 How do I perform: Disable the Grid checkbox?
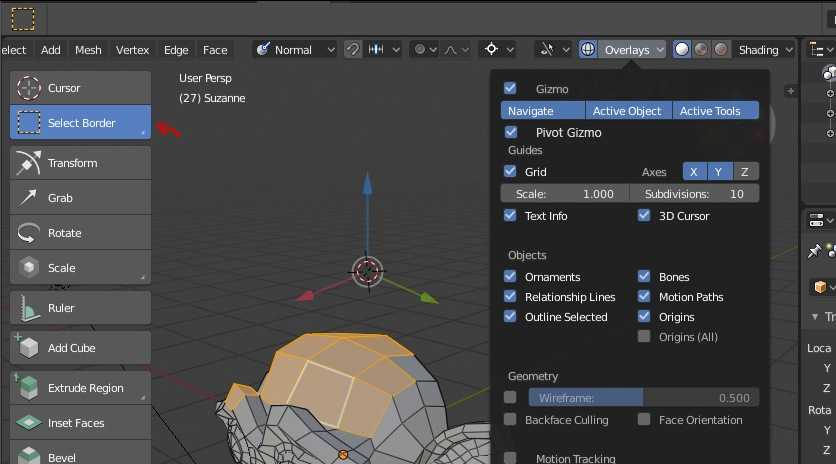point(510,171)
